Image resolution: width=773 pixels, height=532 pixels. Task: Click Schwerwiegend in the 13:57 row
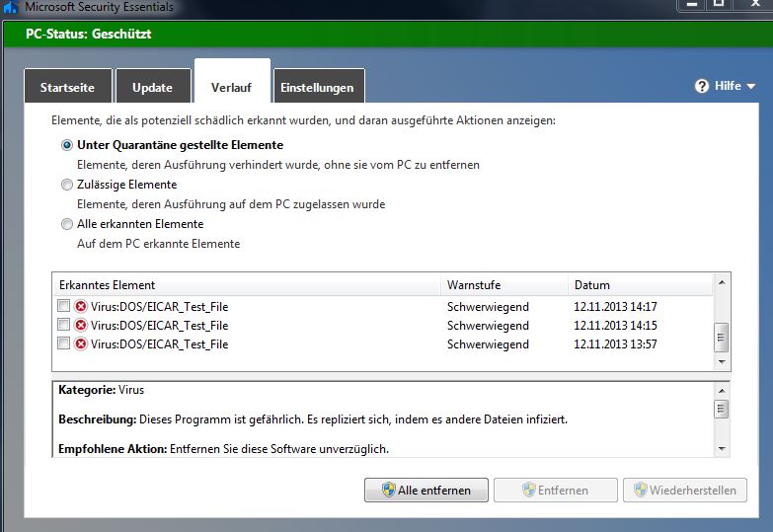point(488,344)
